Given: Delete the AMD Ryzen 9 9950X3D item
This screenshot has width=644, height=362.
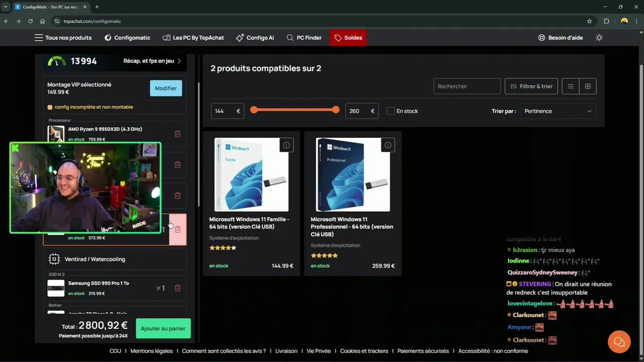Looking at the screenshot, I should click(x=178, y=134).
